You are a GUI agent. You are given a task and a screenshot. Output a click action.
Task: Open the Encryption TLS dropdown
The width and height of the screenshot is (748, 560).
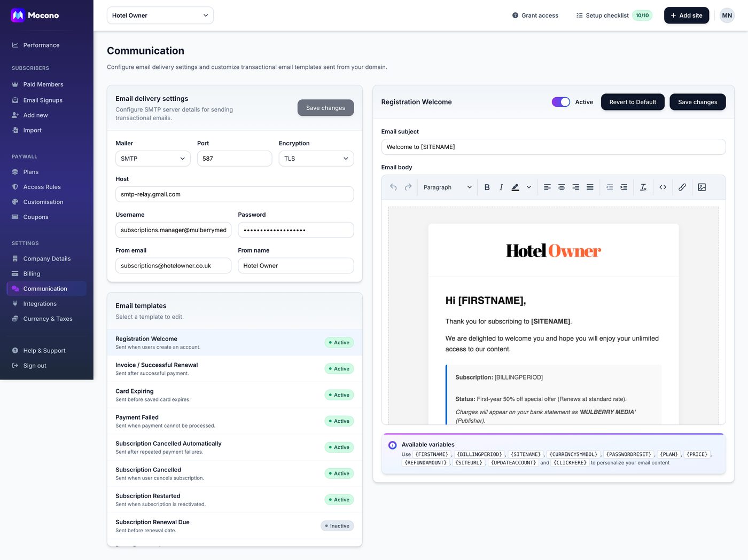(316, 159)
